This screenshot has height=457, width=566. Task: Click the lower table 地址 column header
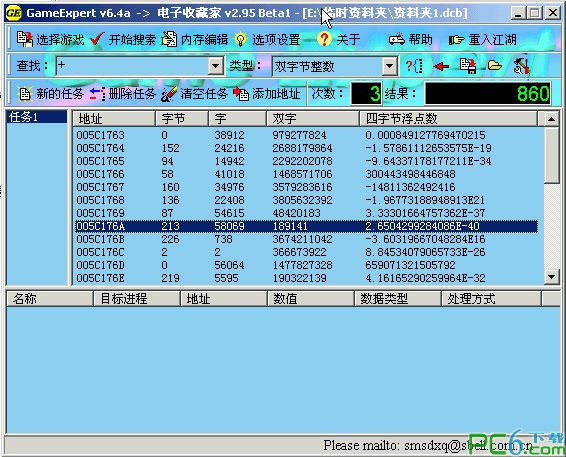tap(224, 299)
